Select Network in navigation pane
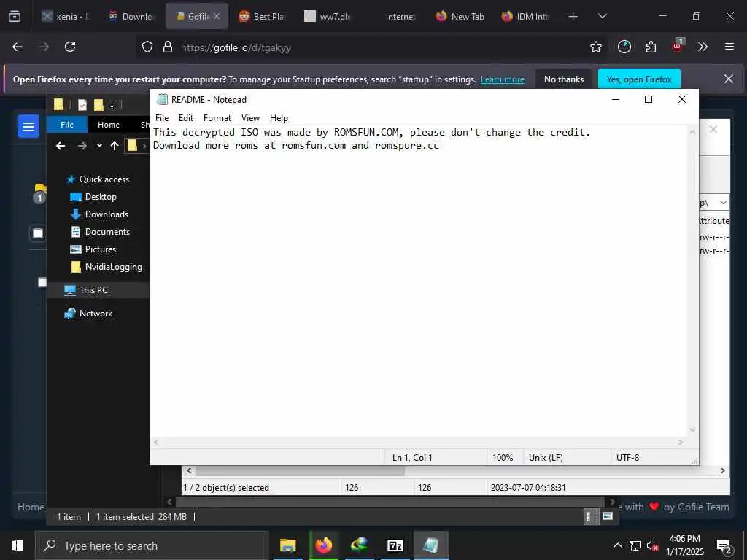747x560 pixels. (96, 314)
